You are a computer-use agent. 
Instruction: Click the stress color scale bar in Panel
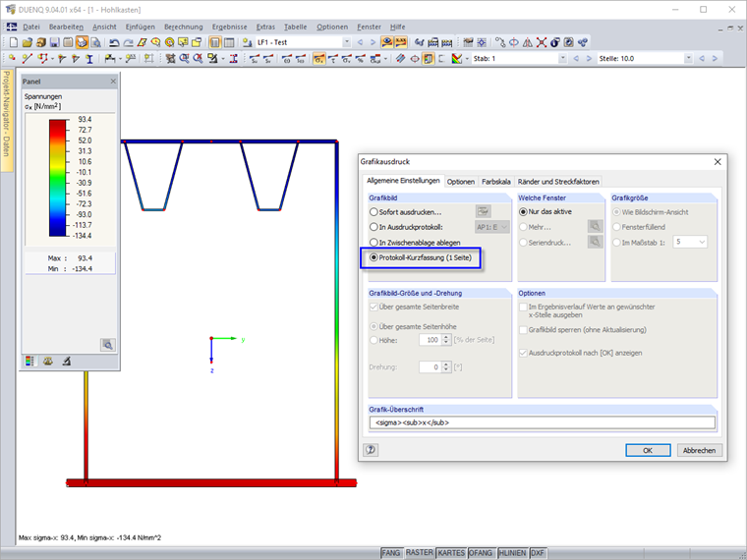(x=57, y=178)
